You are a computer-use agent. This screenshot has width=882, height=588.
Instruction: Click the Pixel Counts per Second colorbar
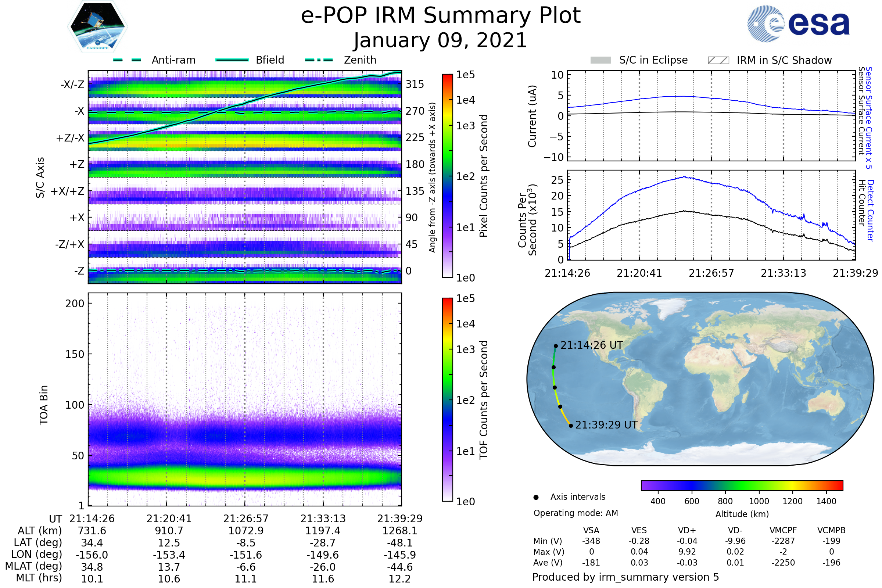click(x=448, y=176)
